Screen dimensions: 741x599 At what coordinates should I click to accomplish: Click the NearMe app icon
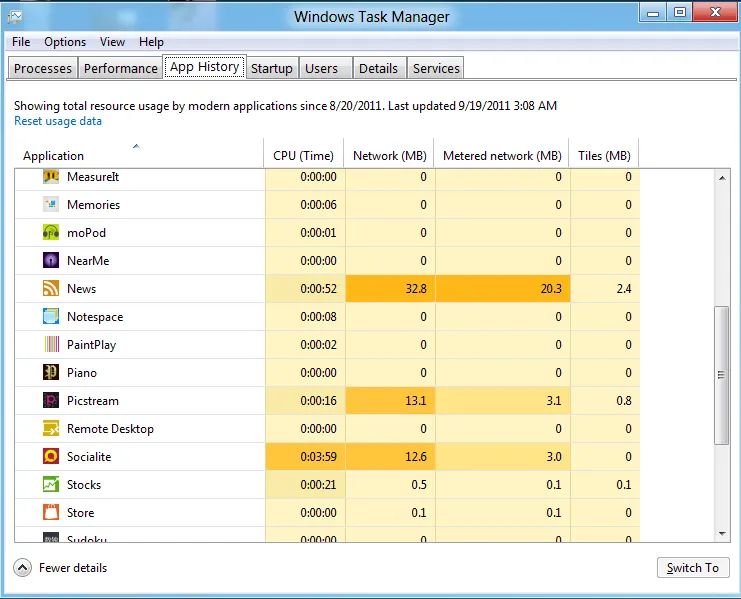[51, 260]
